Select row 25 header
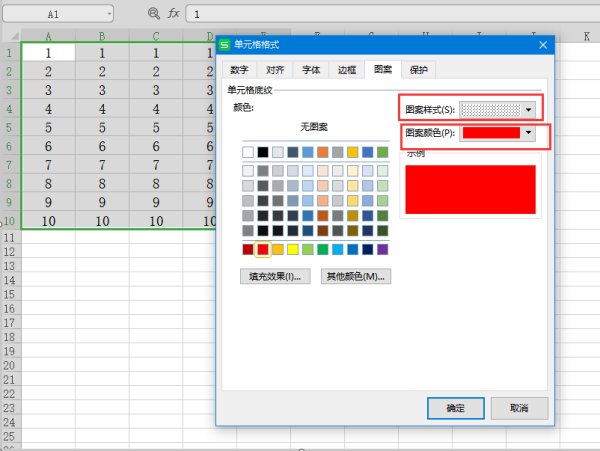Image resolution: width=600 pixels, height=451 pixels. pyautogui.click(x=10, y=436)
